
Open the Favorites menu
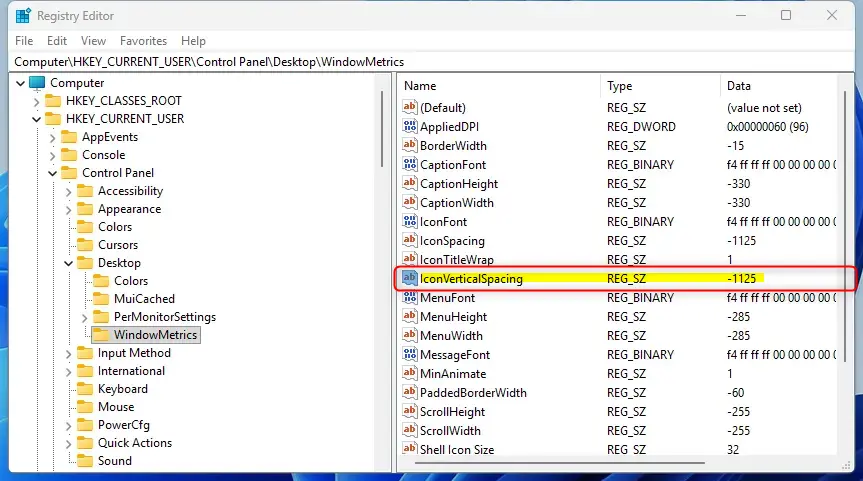pos(143,41)
